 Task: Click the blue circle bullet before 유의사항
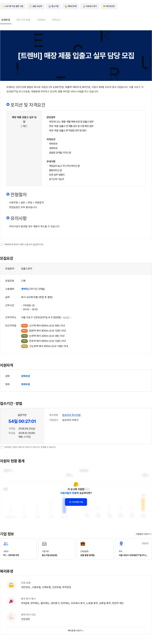(x=8, y=218)
